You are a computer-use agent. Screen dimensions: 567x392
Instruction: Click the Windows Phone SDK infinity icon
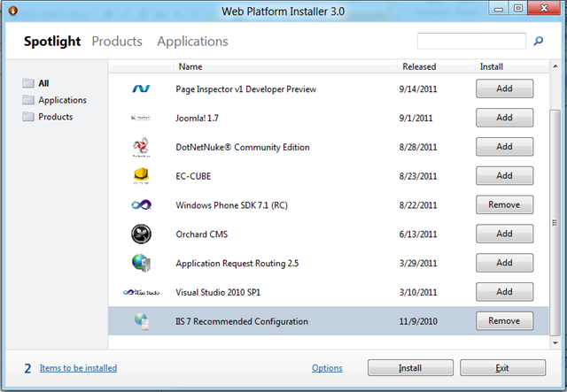coord(142,205)
